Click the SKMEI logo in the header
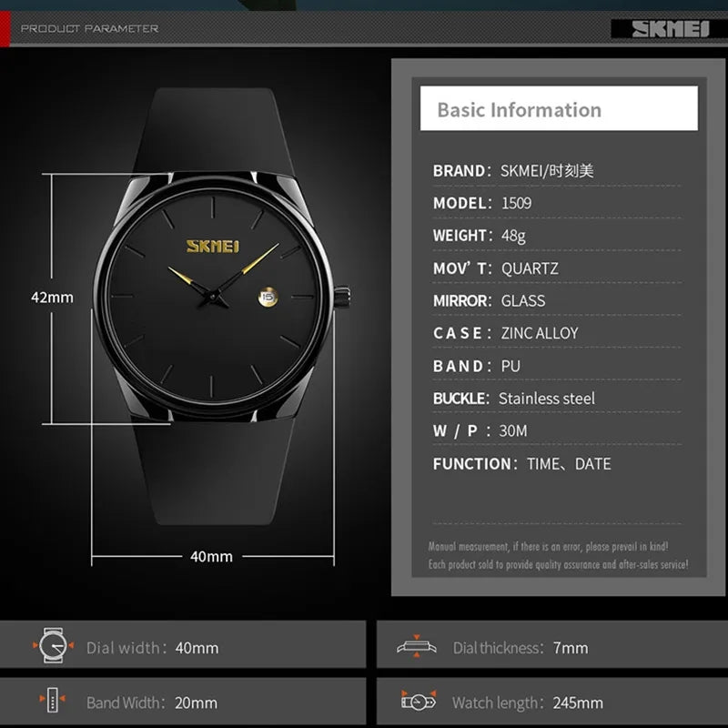The image size is (728, 728). pyautogui.click(x=670, y=29)
